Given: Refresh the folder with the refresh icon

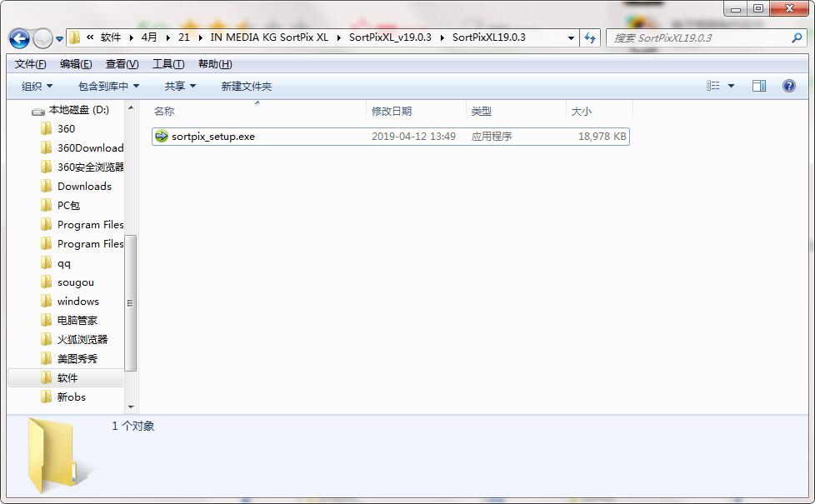Looking at the screenshot, I should click(590, 38).
